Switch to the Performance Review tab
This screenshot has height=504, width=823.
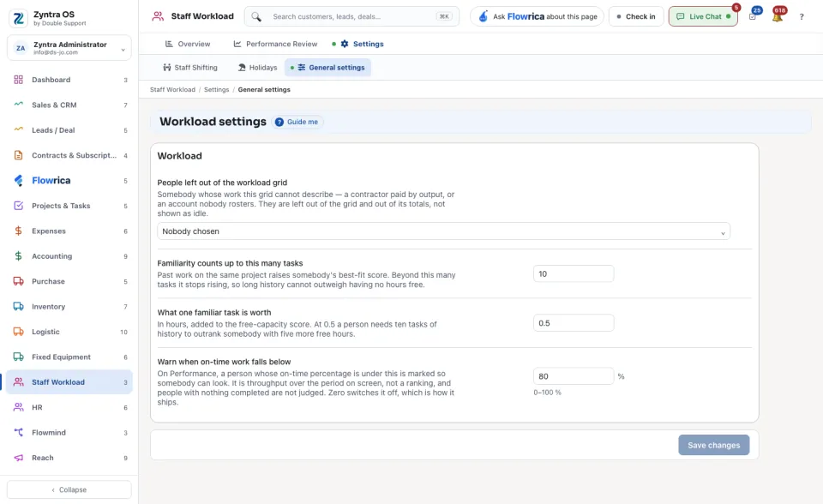pyautogui.click(x=275, y=44)
